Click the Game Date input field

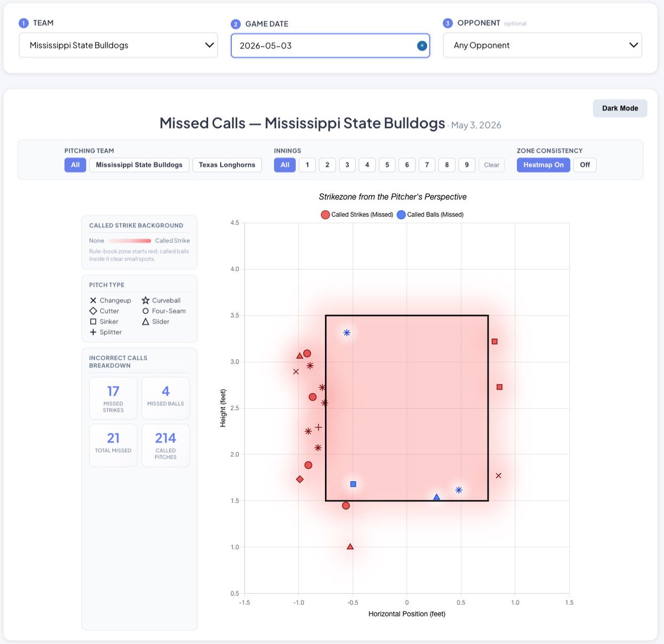[x=330, y=45]
